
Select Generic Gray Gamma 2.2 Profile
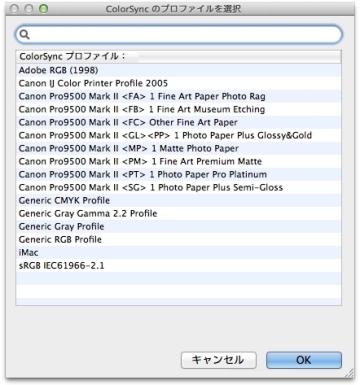pos(179,213)
